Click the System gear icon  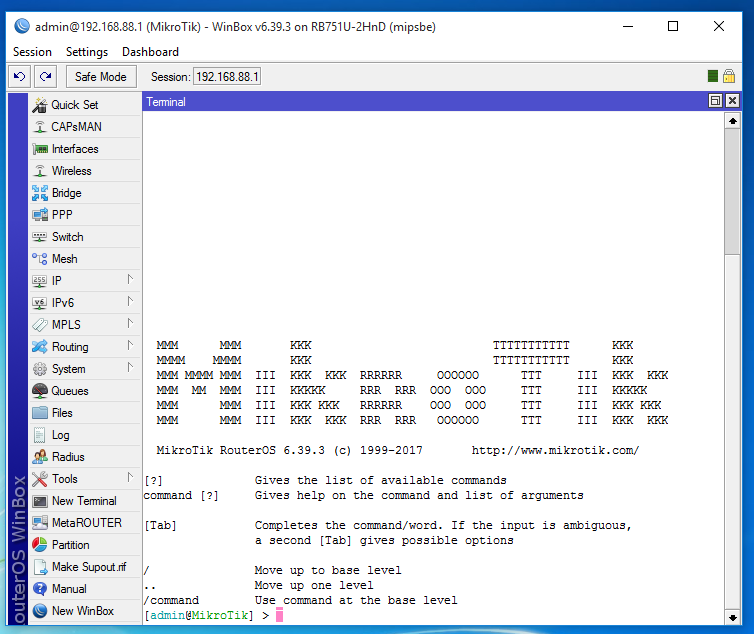click(x=40, y=369)
